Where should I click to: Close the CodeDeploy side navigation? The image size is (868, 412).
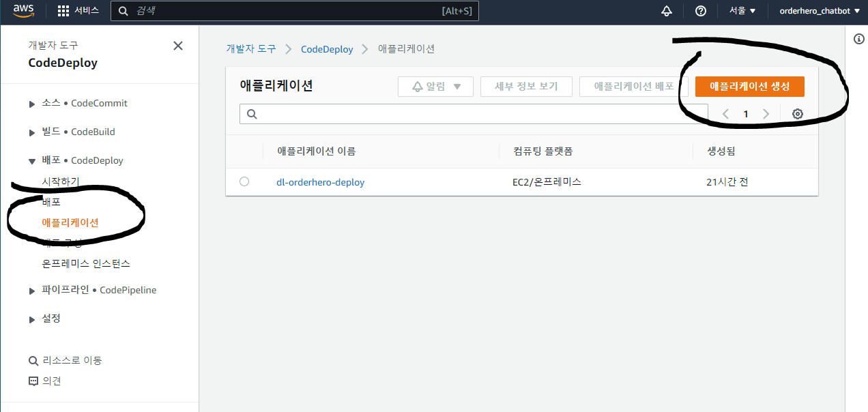(x=178, y=46)
